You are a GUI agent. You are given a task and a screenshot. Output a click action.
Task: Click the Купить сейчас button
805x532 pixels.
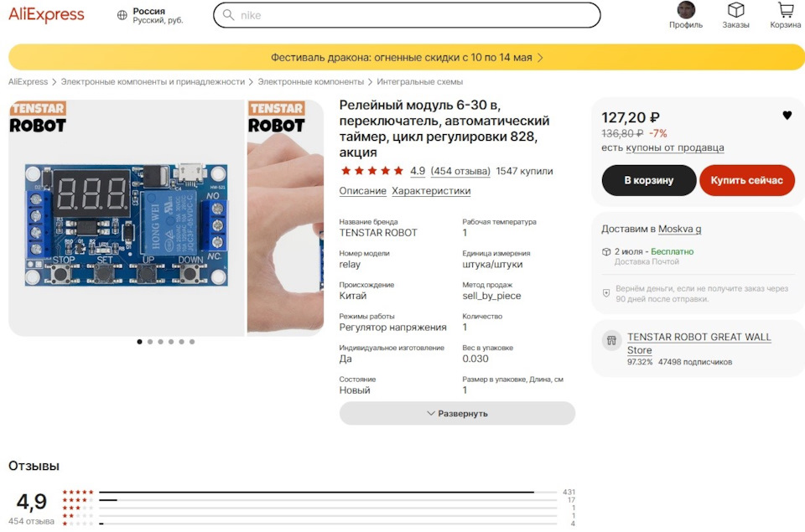(747, 180)
